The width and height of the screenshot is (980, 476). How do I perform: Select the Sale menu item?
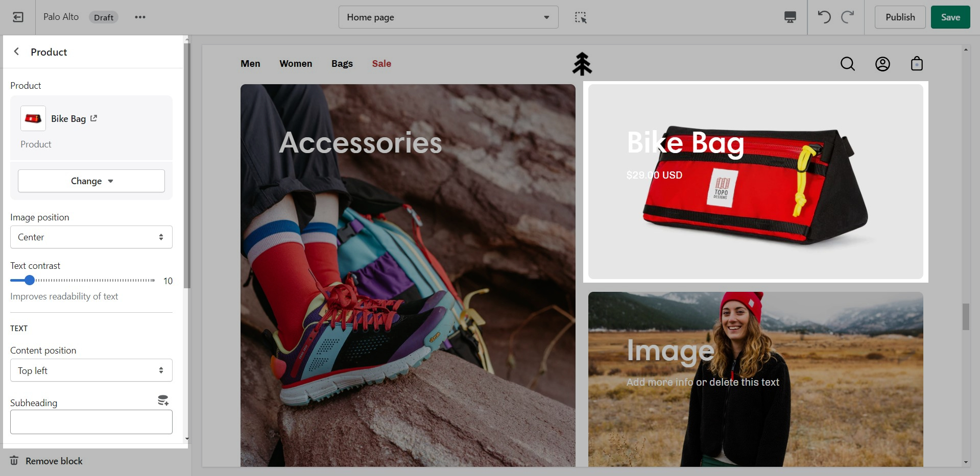pyautogui.click(x=381, y=64)
